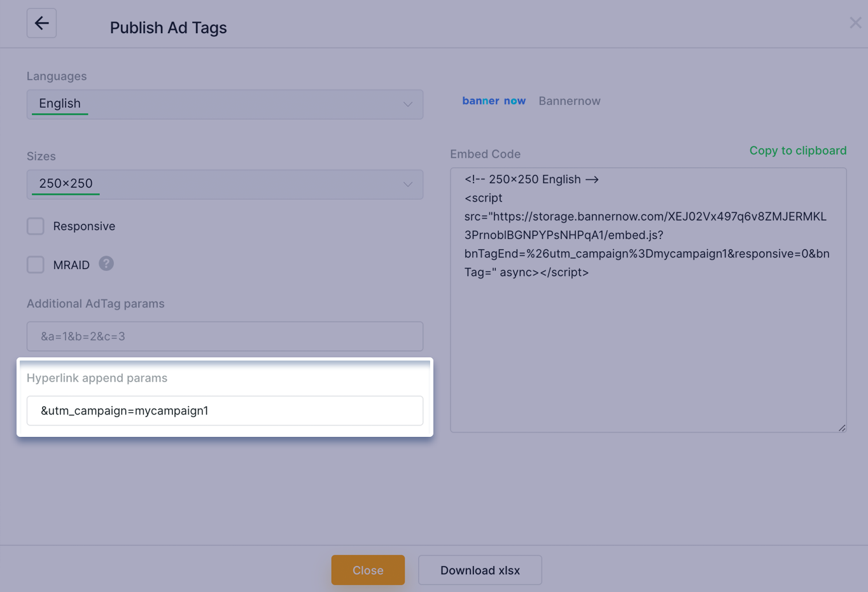Click the Additional AdTag params label

tap(95, 304)
